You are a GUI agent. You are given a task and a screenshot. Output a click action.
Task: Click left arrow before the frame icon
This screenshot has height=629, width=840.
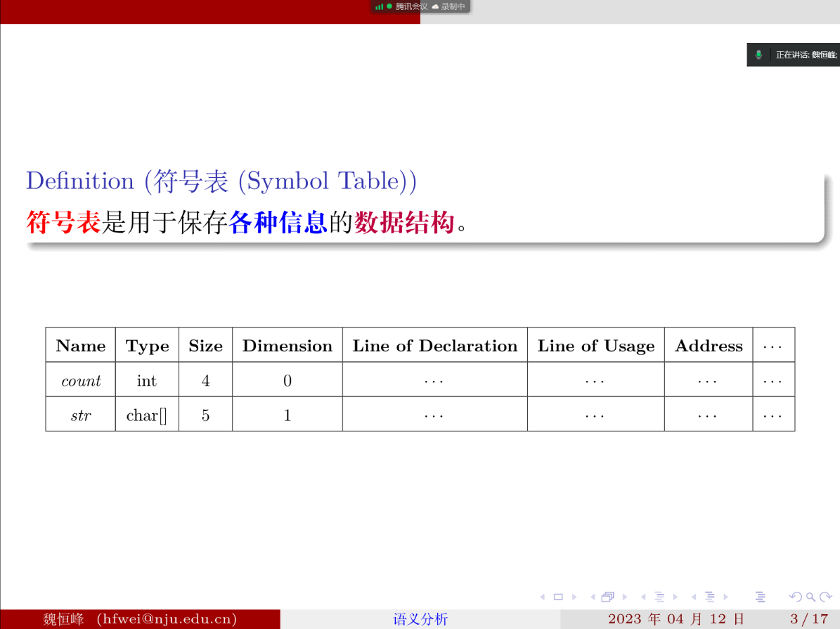[x=593, y=597]
